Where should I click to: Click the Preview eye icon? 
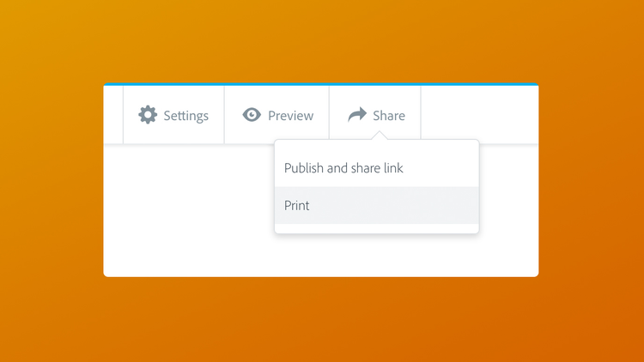point(252,115)
